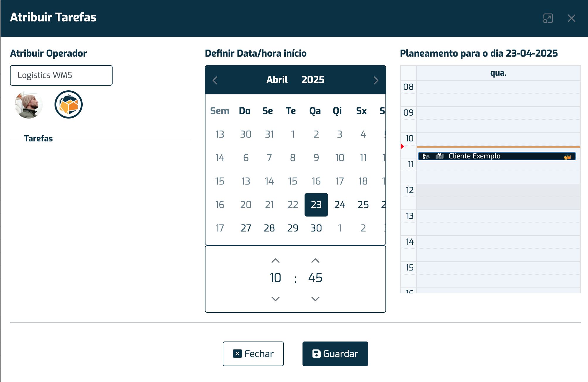Open the 2025 year selector
The height and width of the screenshot is (382, 588).
click(x=313, y=80)
